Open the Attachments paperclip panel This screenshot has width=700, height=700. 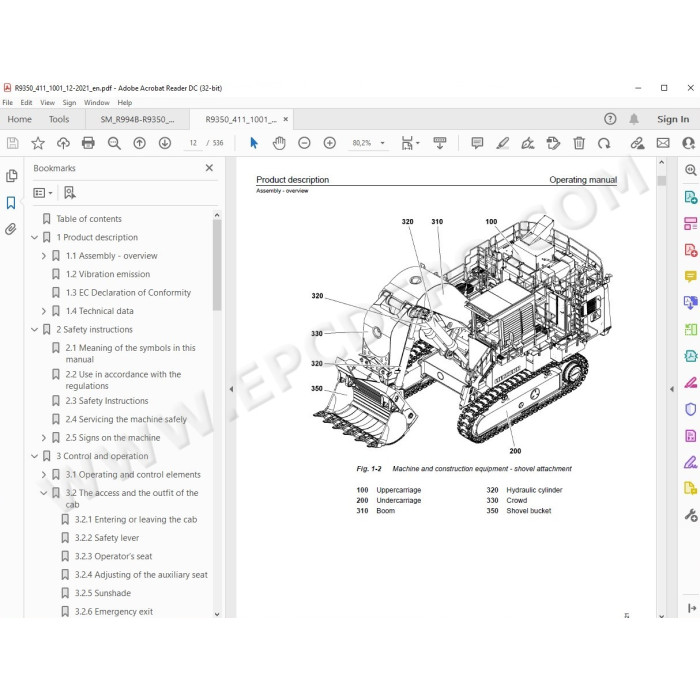pyautogui.click(x=11, y=229)
